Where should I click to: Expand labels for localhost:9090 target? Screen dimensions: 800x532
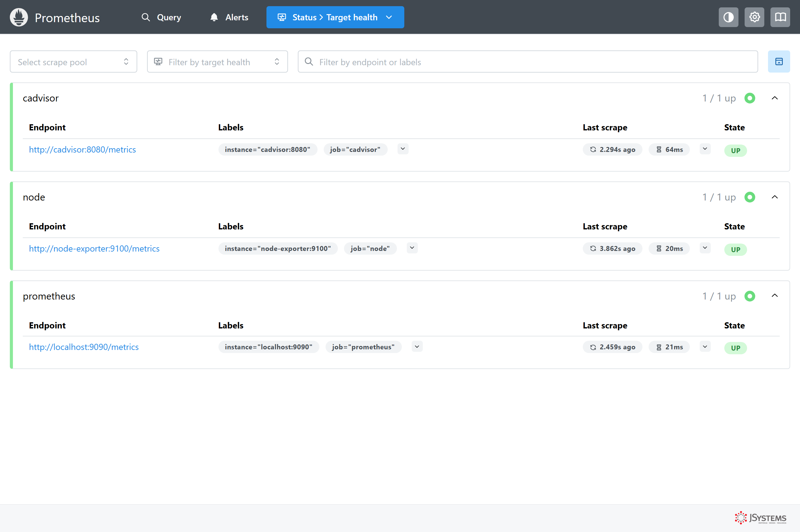pos(417,346)
